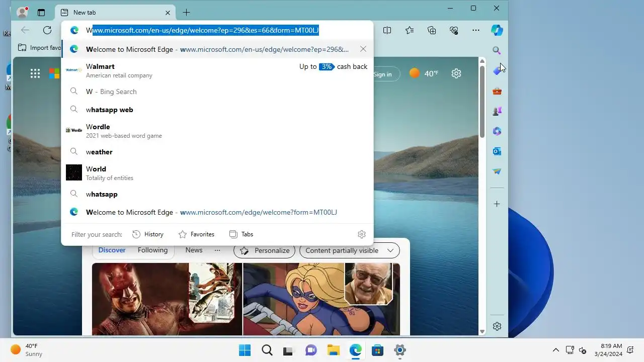Open the feed more options ellipsis
Viewport: 644px width, 362px height.
pos(217,250)
